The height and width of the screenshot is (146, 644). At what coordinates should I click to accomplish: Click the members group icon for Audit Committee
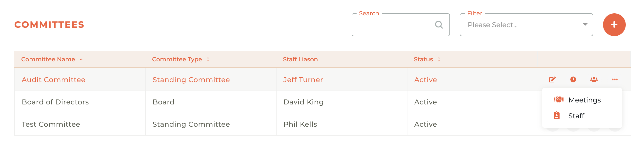coord(594,80)
